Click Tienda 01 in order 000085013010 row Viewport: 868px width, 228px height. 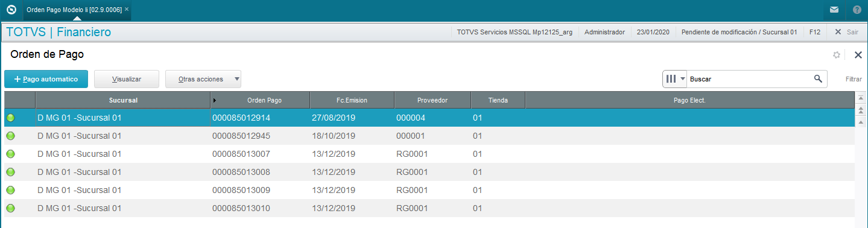(477, 208)
